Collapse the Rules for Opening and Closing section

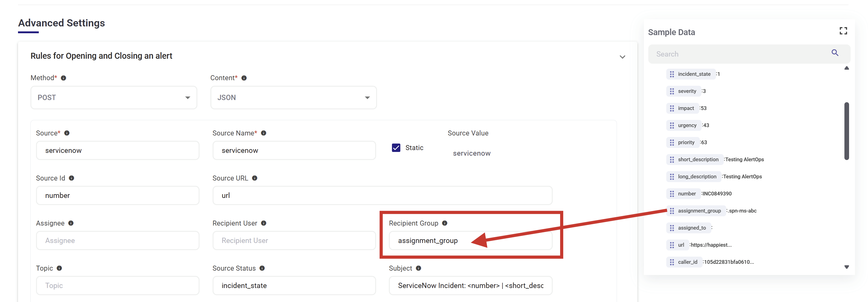point(622,57)
